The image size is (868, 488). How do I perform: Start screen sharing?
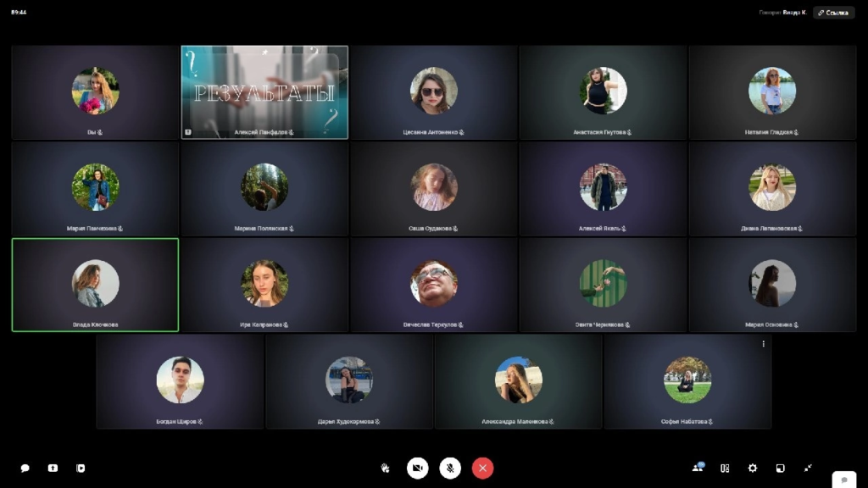53,468
